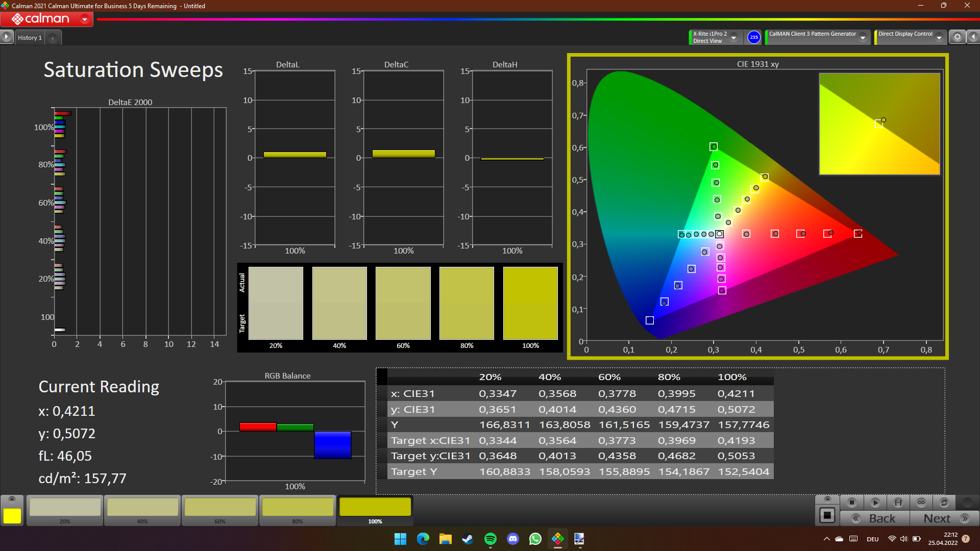Click the yellow color selector square
Viewport: 980px width, 551px height.
(12, 516)
